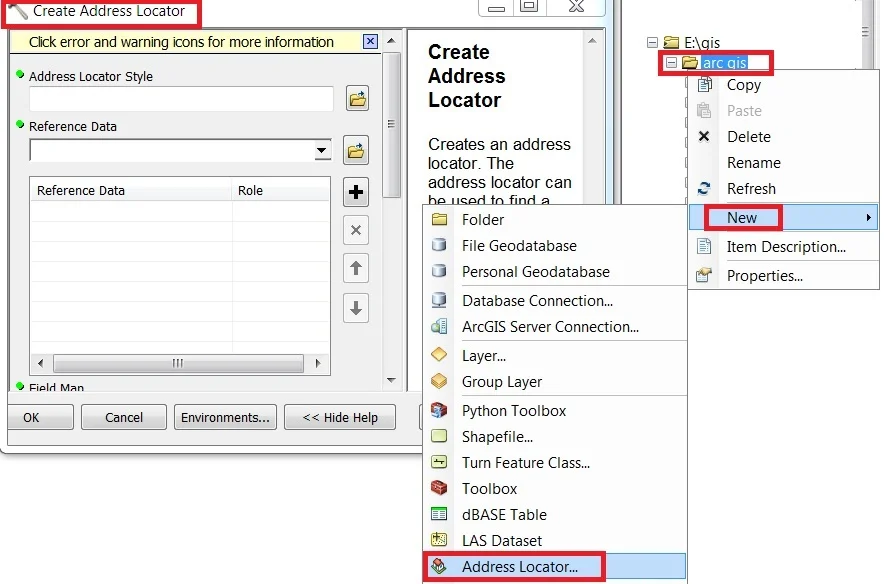Select Python Toolbox menu entry

coord(514,411)
